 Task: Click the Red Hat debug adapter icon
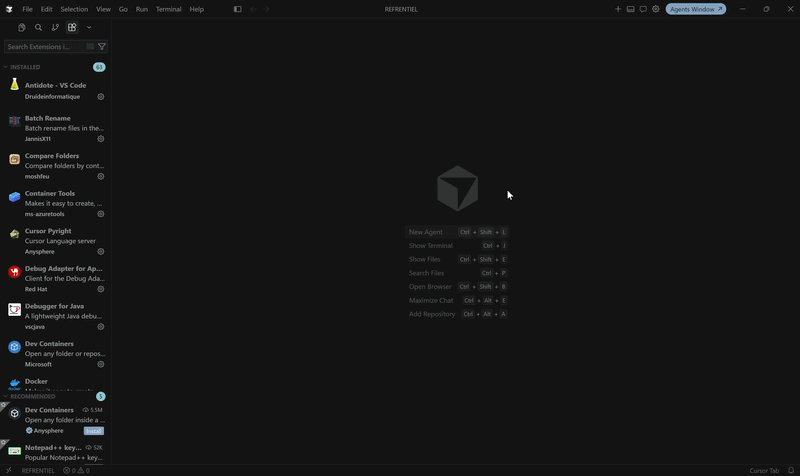[14, 271]
